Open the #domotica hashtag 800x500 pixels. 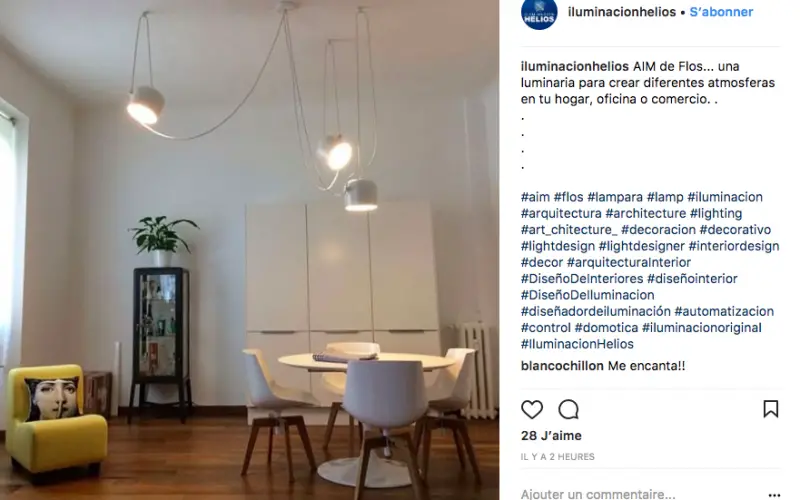[606, 328]
